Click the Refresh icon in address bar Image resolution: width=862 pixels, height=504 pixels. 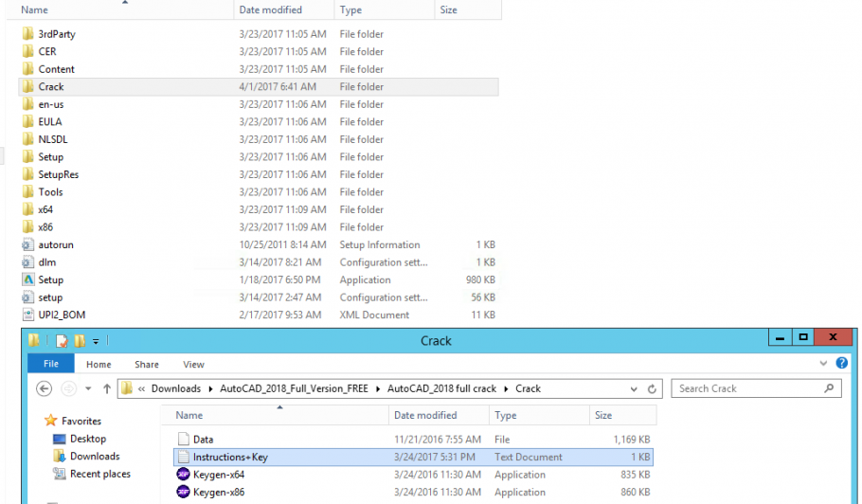coord(652,388)
